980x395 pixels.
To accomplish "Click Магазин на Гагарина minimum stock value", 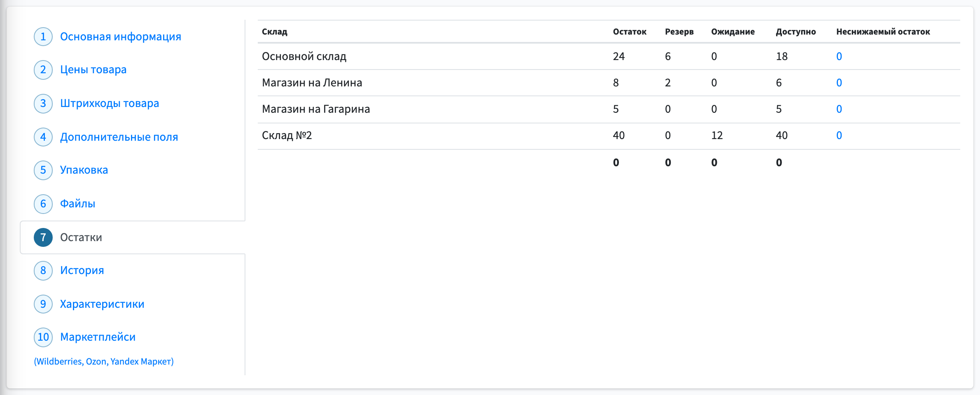I will pyautogui.click(x=839, y=109).
